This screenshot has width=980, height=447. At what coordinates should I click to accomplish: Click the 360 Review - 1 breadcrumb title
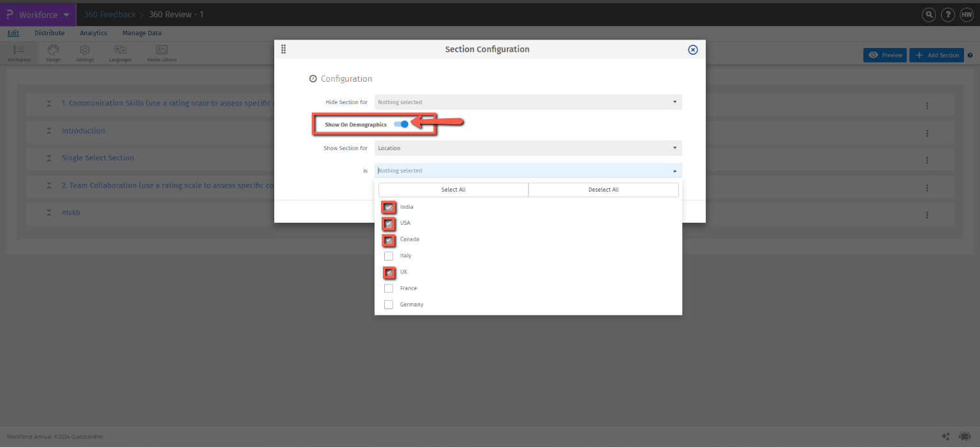[176, 15]
